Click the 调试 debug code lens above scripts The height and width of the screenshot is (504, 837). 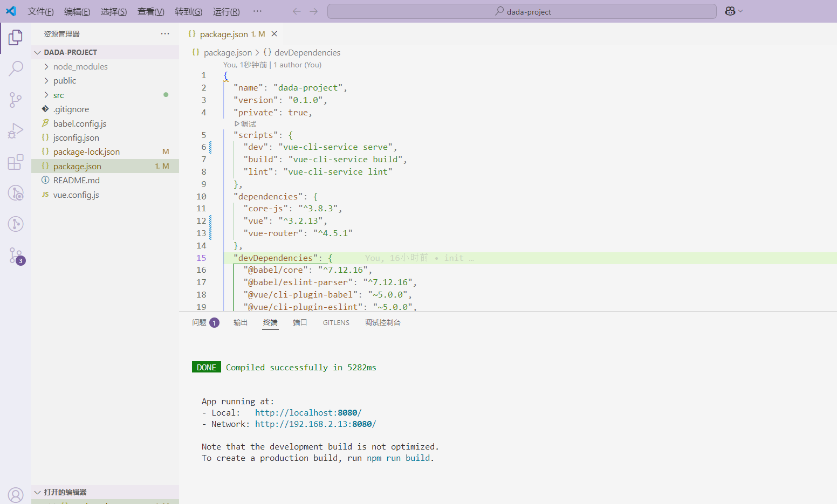click(x=245, y=124)
